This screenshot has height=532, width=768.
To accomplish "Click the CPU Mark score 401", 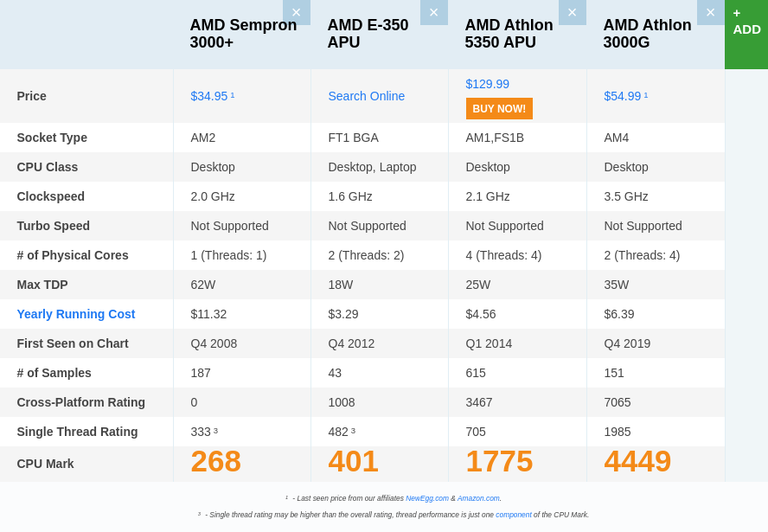I will coord(353,461).
